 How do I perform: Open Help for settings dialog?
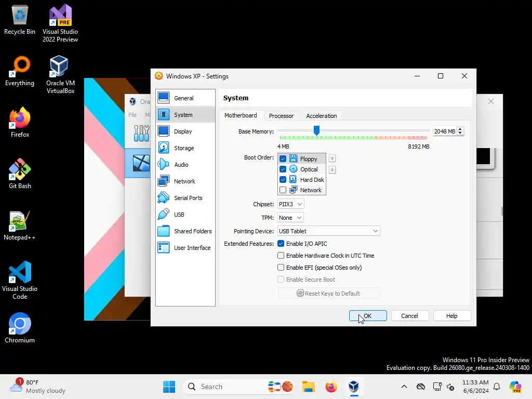click(451, 316)
